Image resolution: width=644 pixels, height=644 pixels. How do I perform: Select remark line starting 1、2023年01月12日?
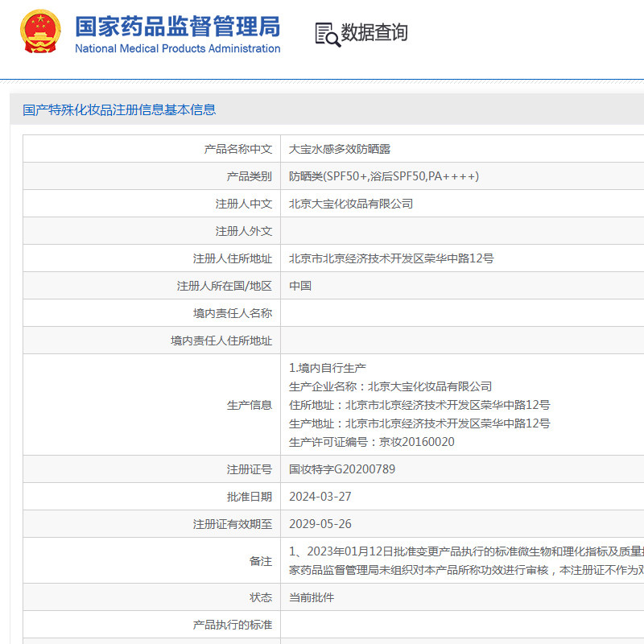pyautogui.click(x=466, y=551)
